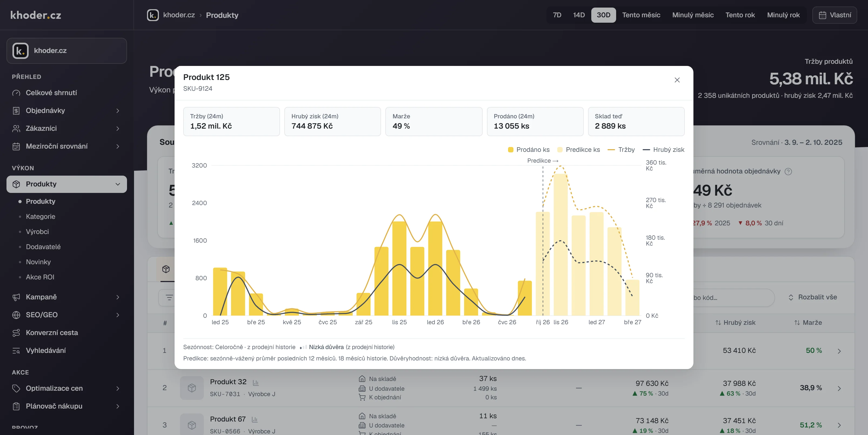This screenshot has width=868, height=435.
Task: Click the Plánovač nákupu clipboard icon
Action: coord(16,406)
